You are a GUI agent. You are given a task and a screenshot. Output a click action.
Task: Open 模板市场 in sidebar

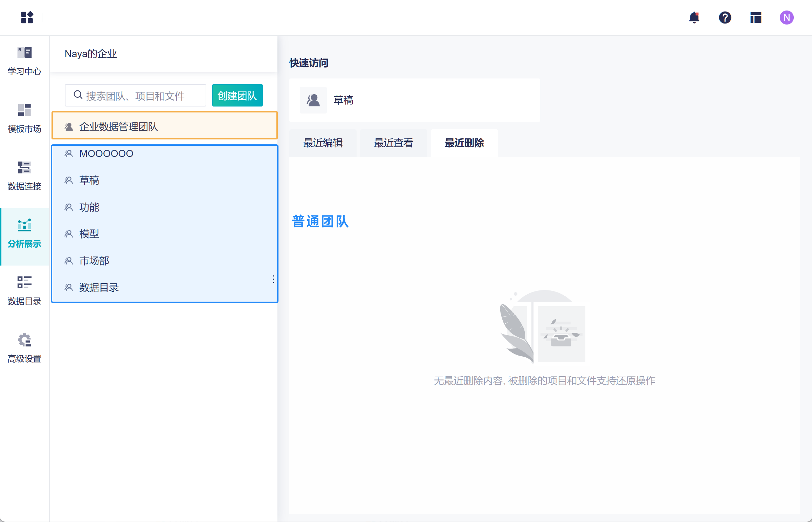click(x=25, y=118)
